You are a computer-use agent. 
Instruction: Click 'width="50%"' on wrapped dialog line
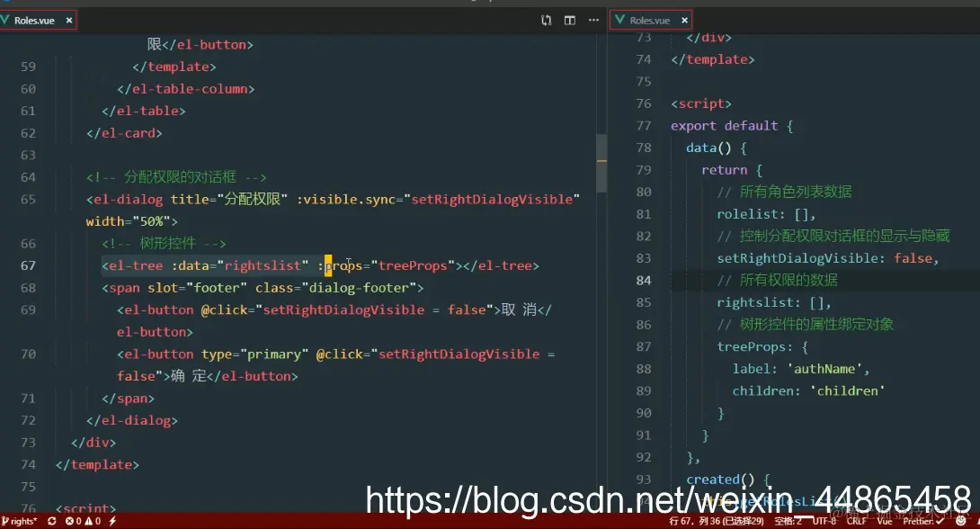coord(129,221)
